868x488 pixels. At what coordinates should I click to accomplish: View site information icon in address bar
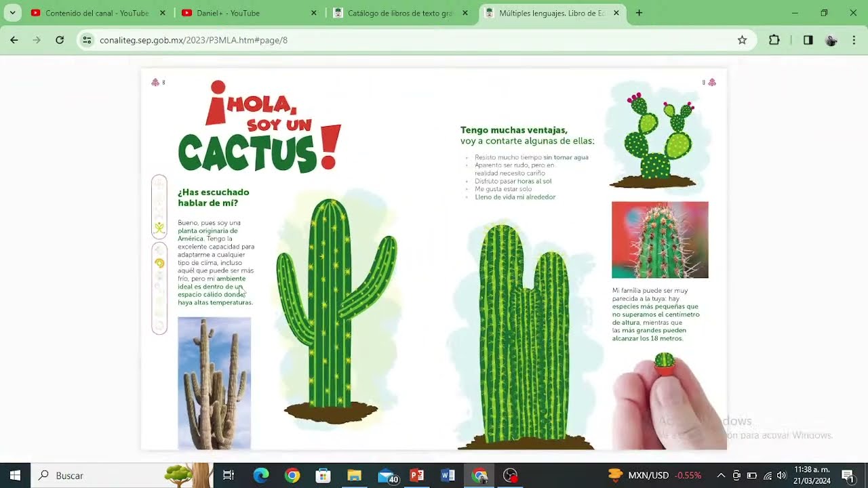point(87,40)
